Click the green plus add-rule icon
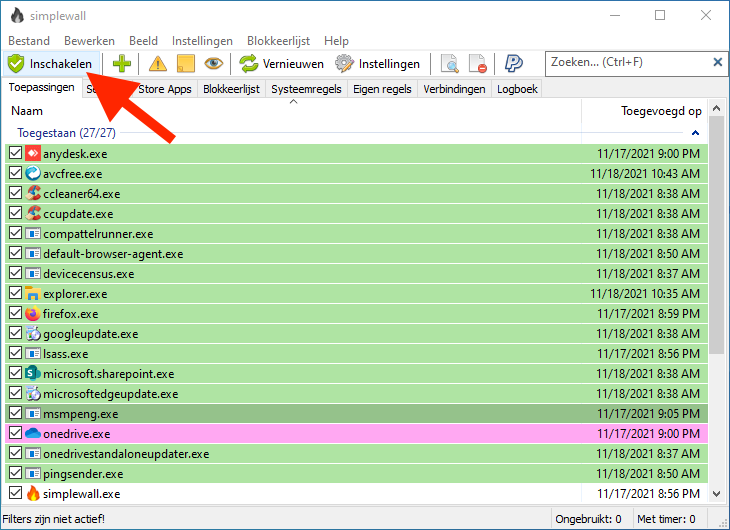The image size is (730, 530). point(122,64)
